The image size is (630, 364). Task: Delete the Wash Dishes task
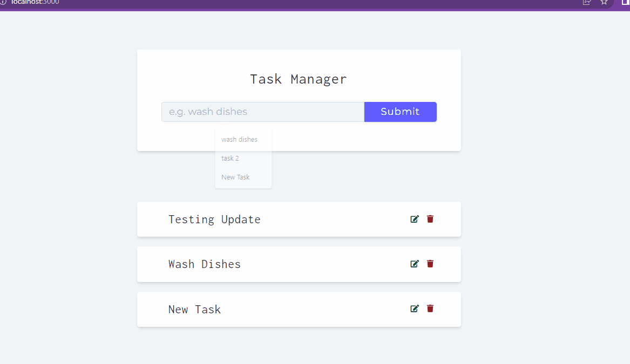click(430, 264)
